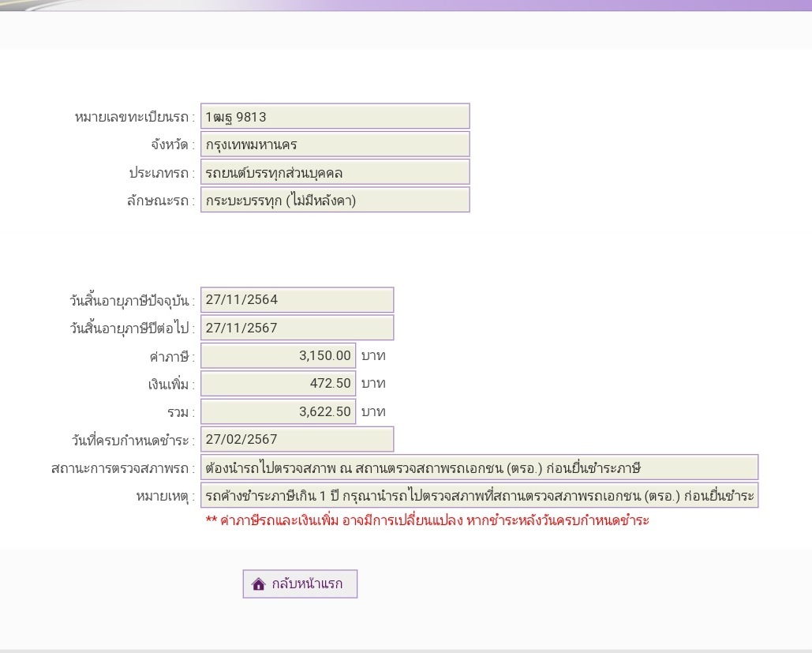Click the ลักษณะรถ field กระบะบรรทุก
This screenshot has width=812, height=653.
[x=335, y=200]
